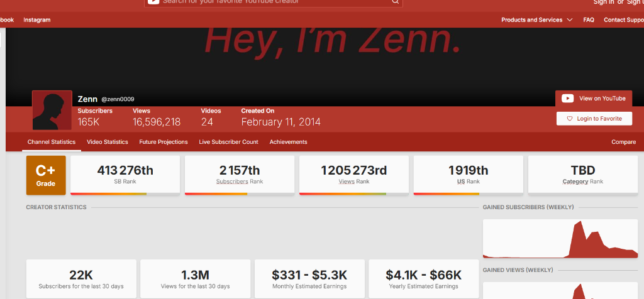The width and height of the screenshot is (644, 299).
Task: Click the 24 videos count
Action: [x=206, y=122]
